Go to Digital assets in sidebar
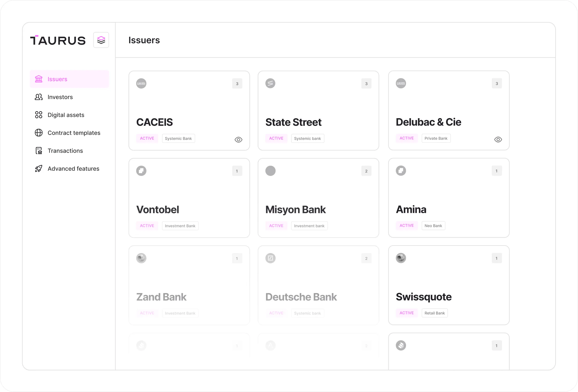 66,115
